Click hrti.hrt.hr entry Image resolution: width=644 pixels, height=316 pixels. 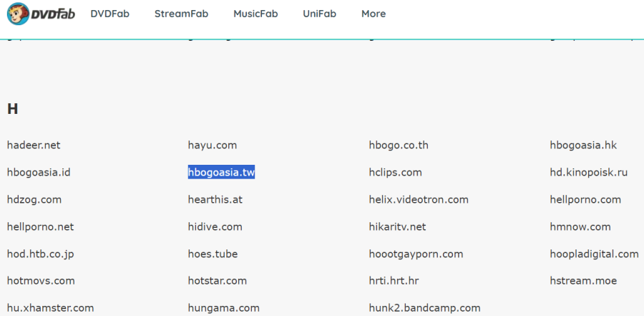point(394,281)
